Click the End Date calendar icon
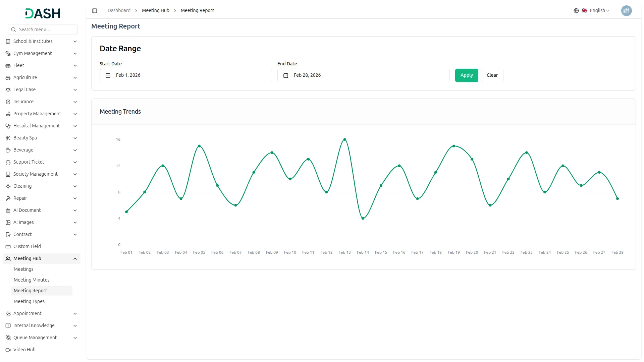The width and height of the screenshot is (644, 362). [286, 75]
